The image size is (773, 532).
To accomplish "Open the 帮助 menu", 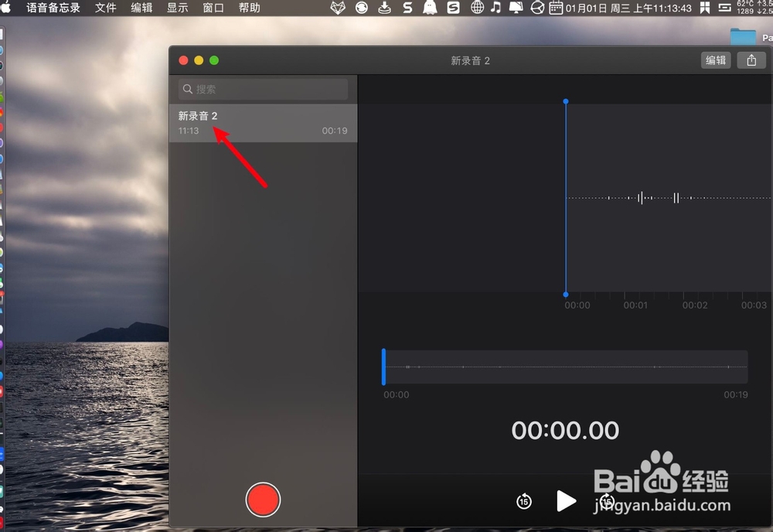I will 250,8.
